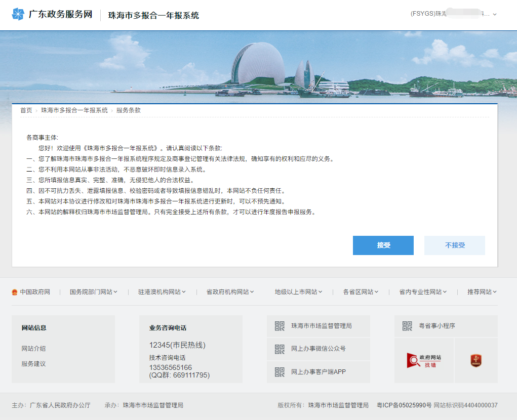Click QR icon for 网上办事客户端APP
517x420 pixels.
[x=280, y=372]
